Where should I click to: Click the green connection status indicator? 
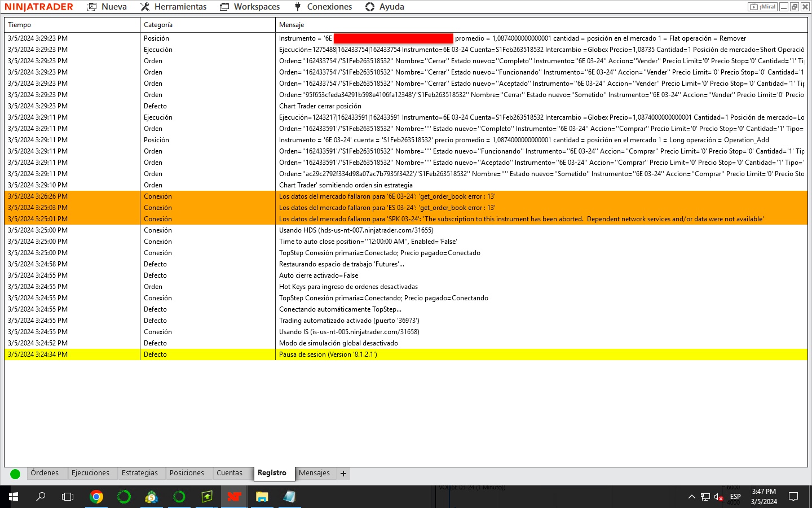pos(15,474)
